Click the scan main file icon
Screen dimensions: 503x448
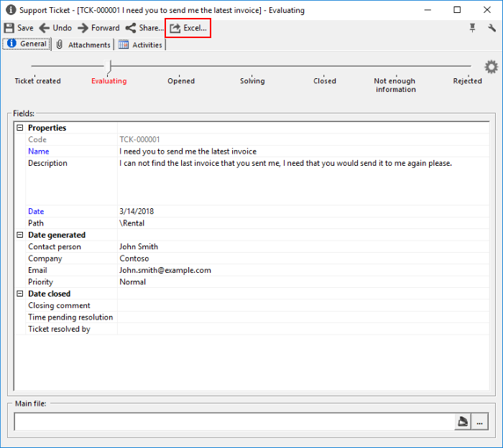click(x=463, y=421)
